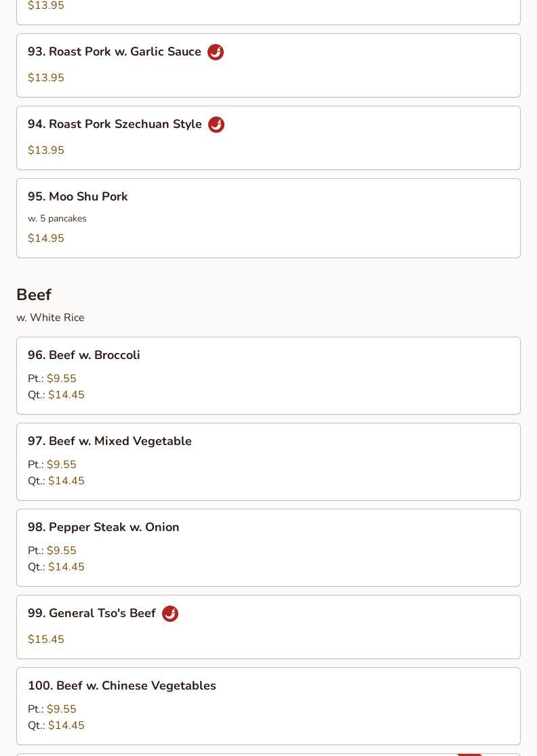This screenshot has width=537, height=756.
Task: Click spicy pepper icon beside General Tso's Beef
Action: (170, 614)
